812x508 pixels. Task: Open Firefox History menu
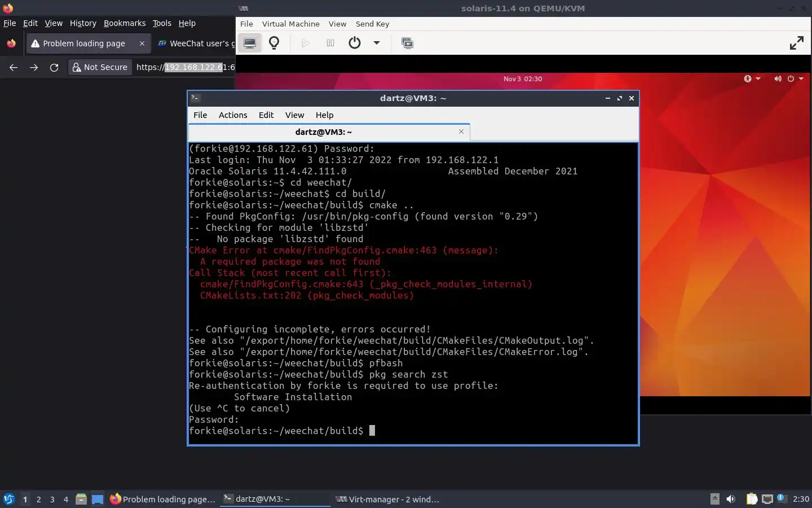click(x=83, y=23)
